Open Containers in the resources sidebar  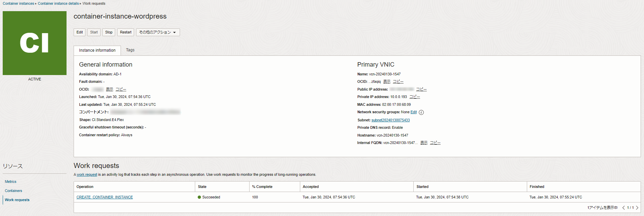[14, 191]
